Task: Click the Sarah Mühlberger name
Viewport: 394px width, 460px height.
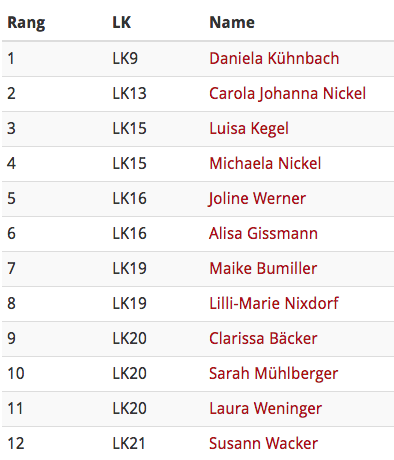Action: [273, 373]
